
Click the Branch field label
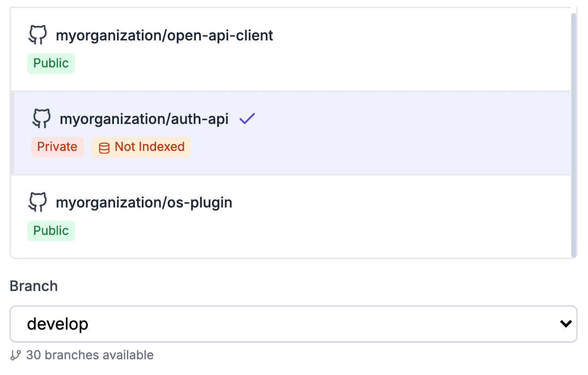point(34,286)
